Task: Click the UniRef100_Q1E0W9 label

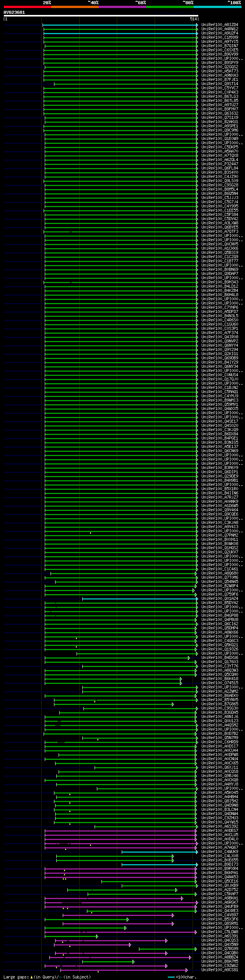Action: pos(220,139)
